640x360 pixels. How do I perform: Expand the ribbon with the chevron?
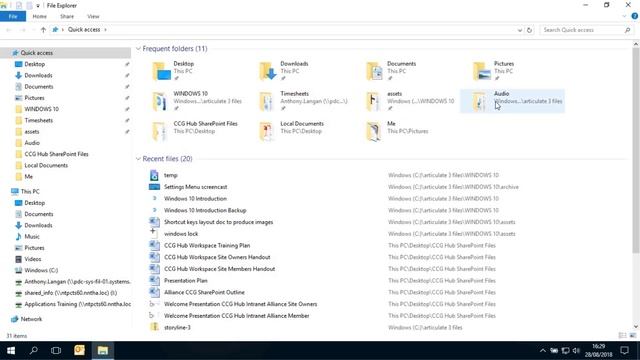pos(624,16)
